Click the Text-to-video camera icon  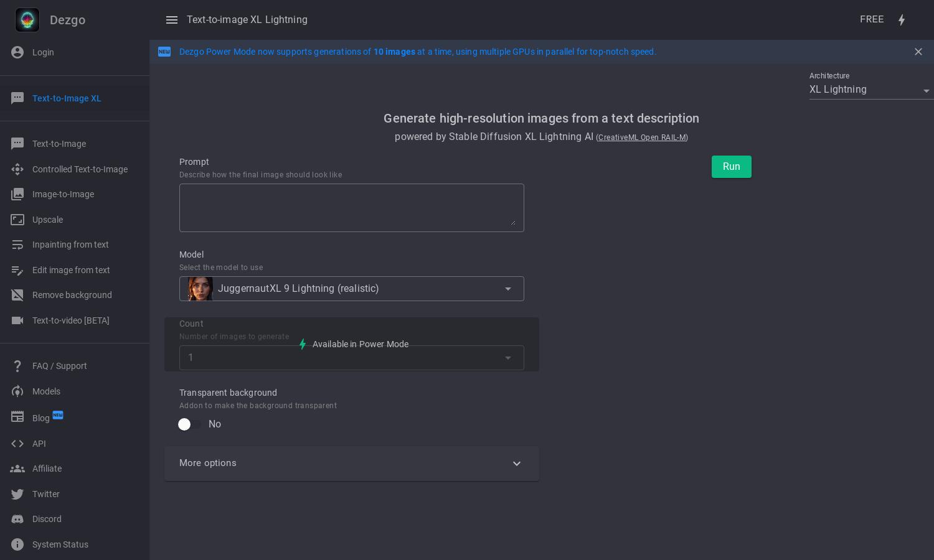point(17,320)
